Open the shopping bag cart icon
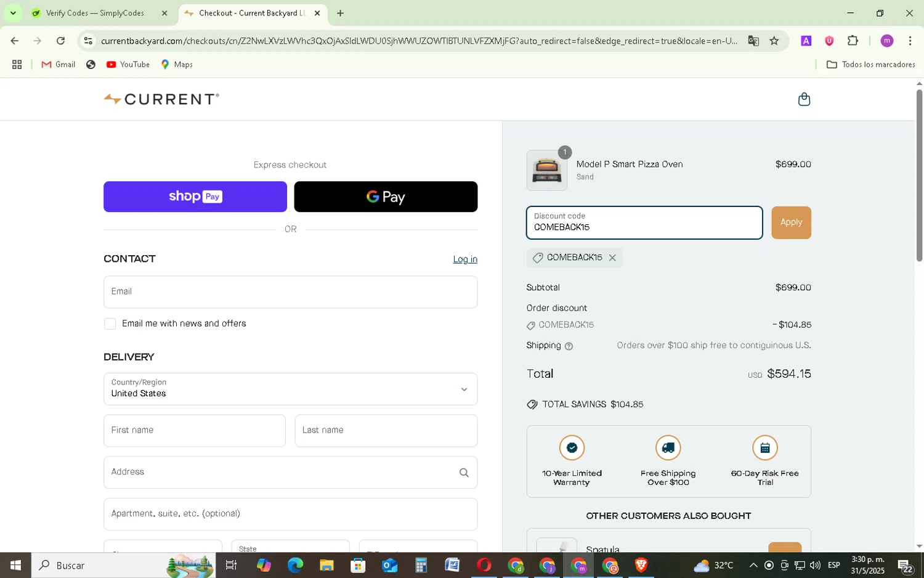 tap(804, 99)
